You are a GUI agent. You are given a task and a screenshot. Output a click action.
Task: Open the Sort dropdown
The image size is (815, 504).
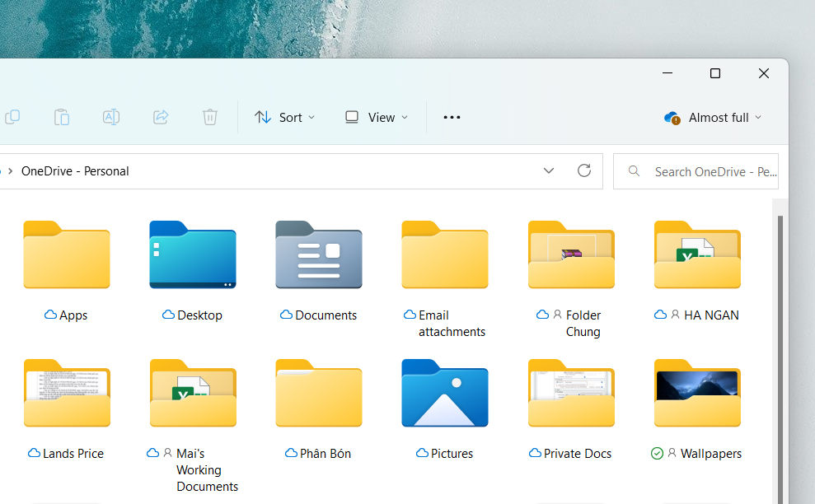pos(284,117)
